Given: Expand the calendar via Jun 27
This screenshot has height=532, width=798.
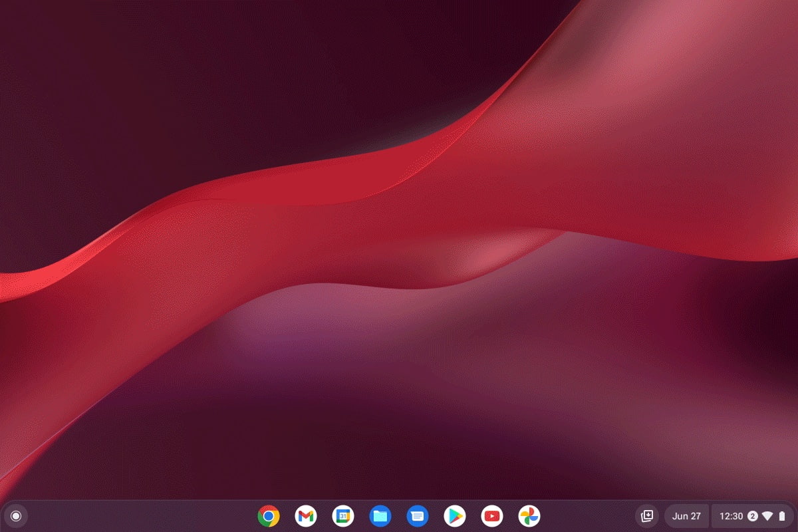Looking at the screenshot, I should click(x=686, y=516).
